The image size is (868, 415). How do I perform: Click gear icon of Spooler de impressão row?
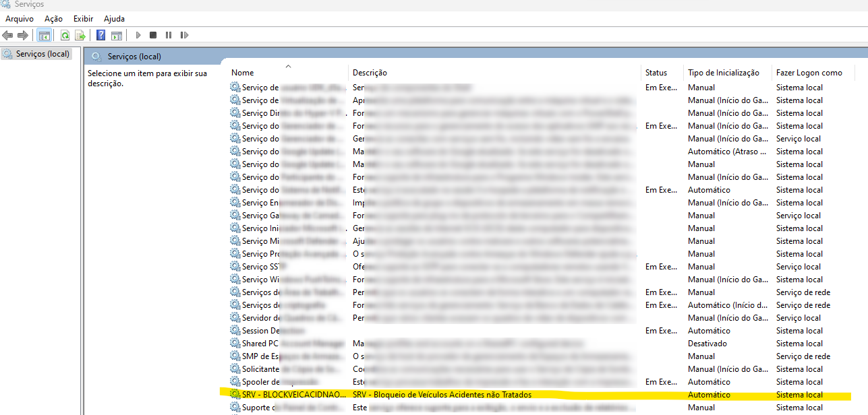(x=235, y=382)
